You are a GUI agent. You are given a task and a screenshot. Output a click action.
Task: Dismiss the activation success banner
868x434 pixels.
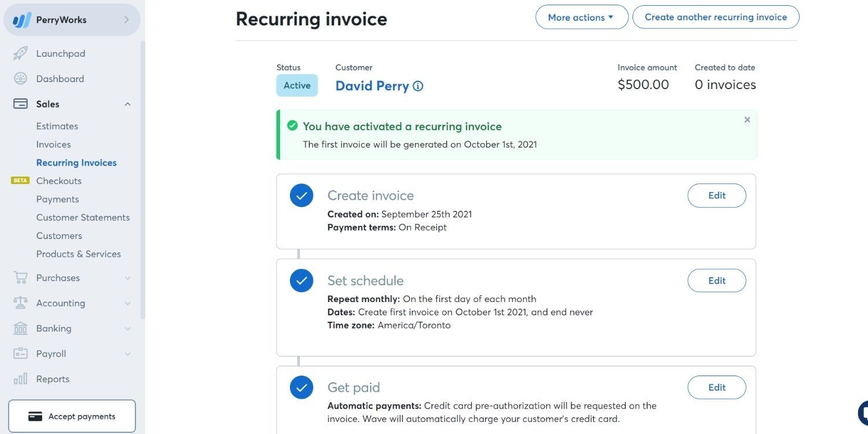click(x=746, y=120)
